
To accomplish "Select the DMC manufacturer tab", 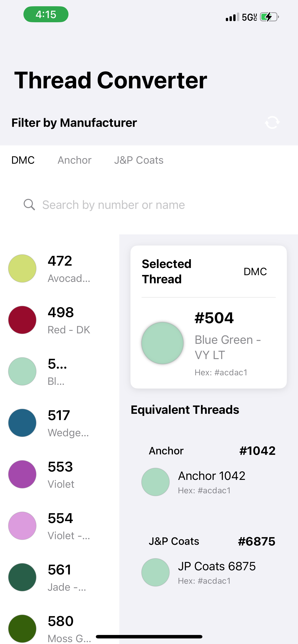I will click(23, 160).
